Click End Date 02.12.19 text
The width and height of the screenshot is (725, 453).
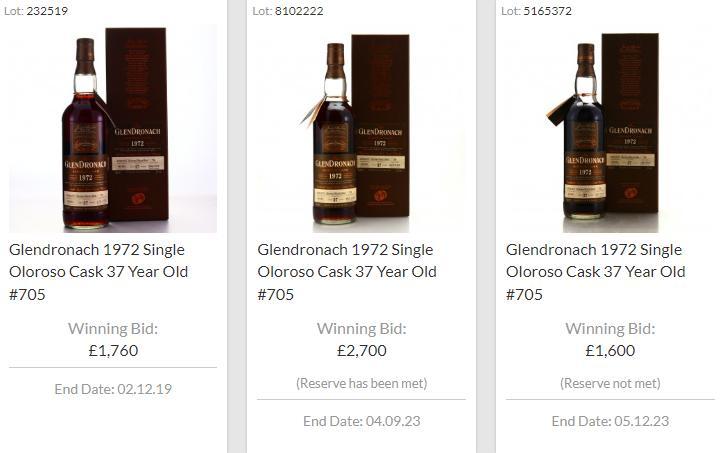click(113, 389)
